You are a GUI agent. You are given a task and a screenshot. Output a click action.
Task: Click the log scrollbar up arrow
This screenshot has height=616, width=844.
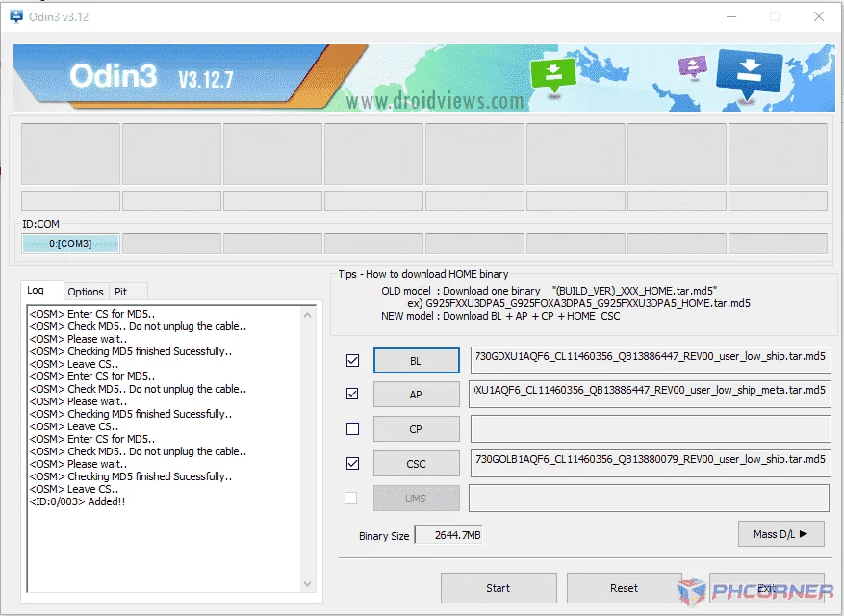pos(307,315)
